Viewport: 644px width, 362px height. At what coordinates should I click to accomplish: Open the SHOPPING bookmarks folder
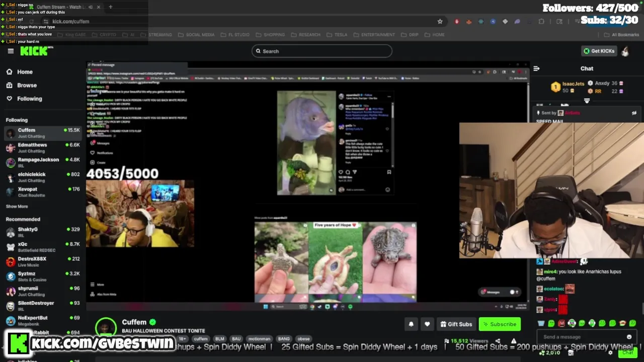pyautogui.click(x=270, y=35)
